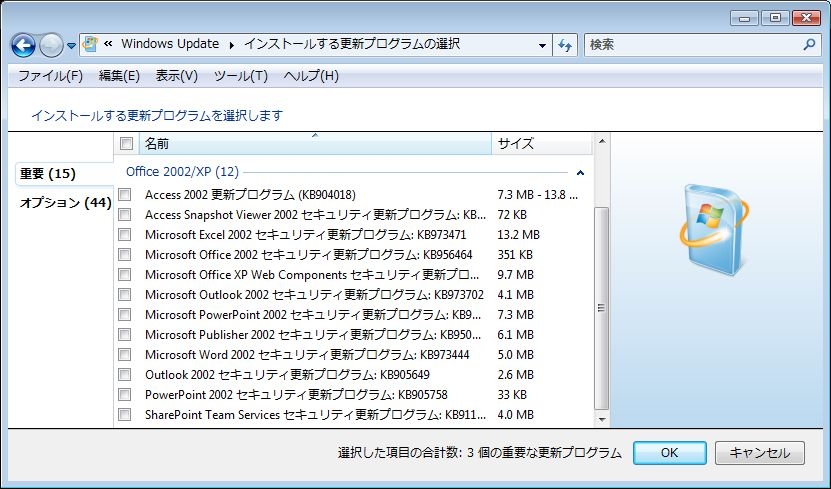Open the ツール(T) menu
The width and height of the screenshot is (831, 489).
pos(241,76)
